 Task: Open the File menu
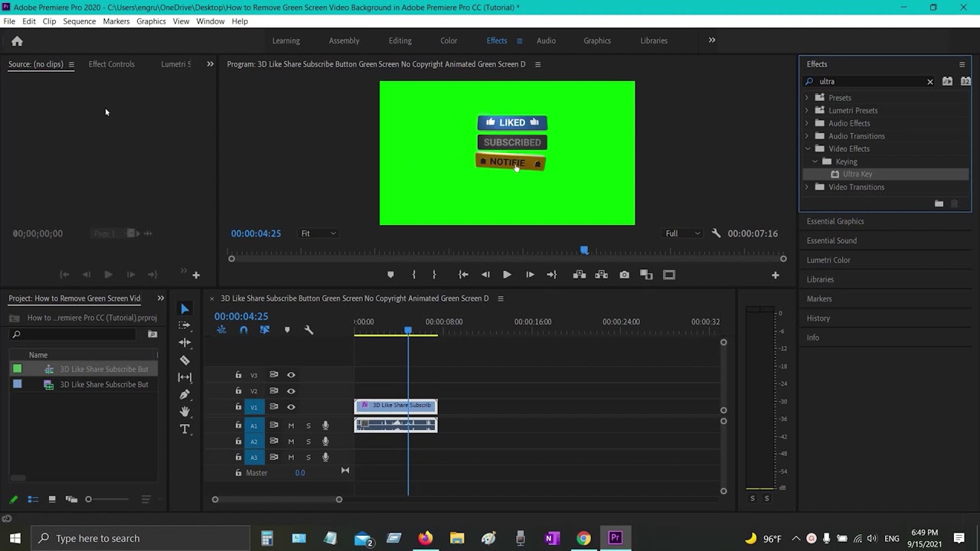coord(9,21)
